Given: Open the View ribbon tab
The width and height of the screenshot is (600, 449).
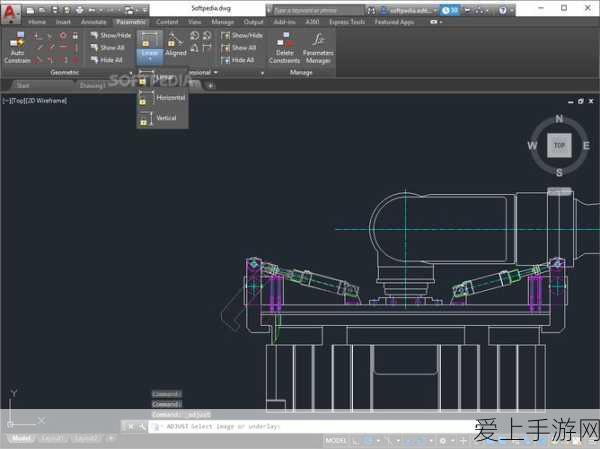Looking at the screenshot, I should click(194, 22).
